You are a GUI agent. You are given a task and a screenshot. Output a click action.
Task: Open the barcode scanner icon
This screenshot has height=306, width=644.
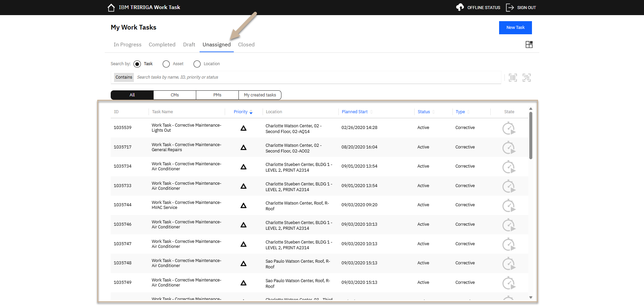[x=513, y=78]
